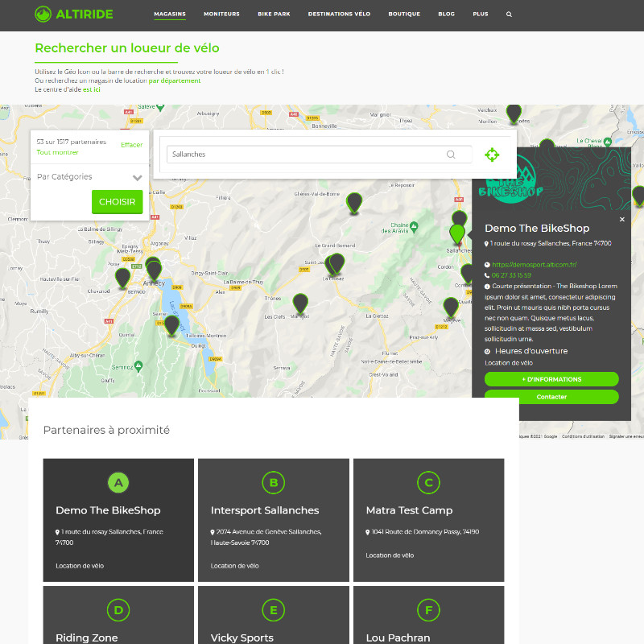Click the map pin on Lac d'Annecy shore
644x644 pixels.
click(x=171, y=325)
